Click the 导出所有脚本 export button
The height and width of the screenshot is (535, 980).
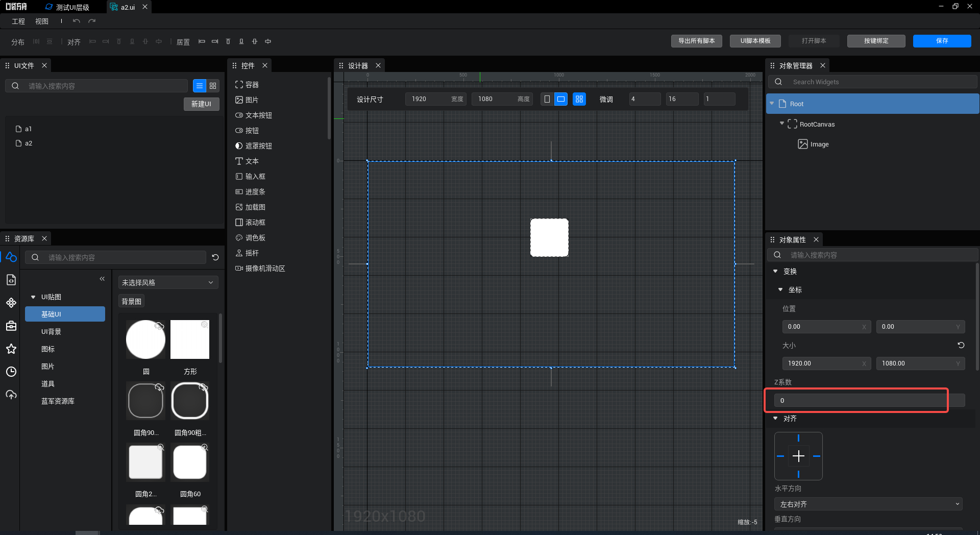(696, 41)
